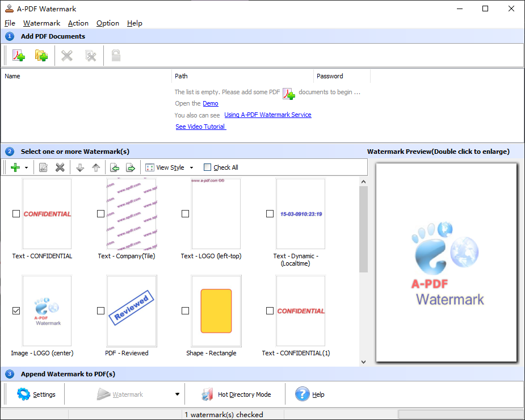The image size is (525, 420).
Task: Open the Demo link
Action: pos(210,103)
